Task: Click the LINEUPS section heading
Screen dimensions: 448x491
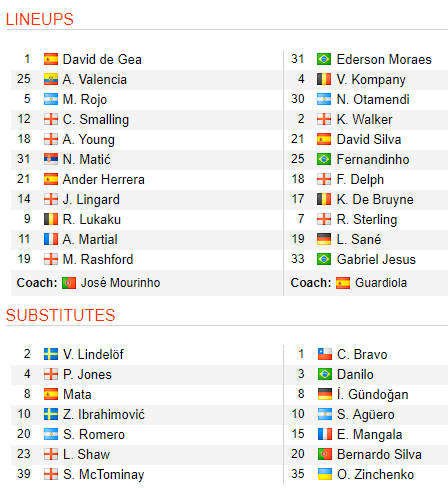Action: [40, 19]
